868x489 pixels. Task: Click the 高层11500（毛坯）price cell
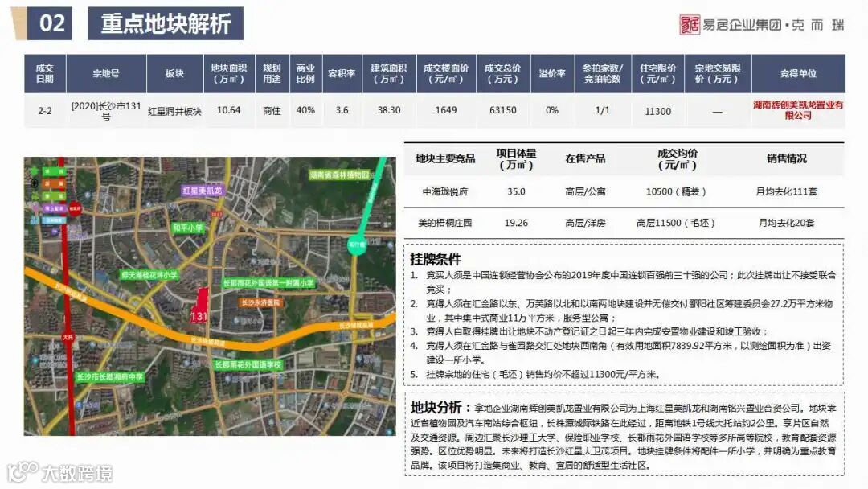coord(676,223)
